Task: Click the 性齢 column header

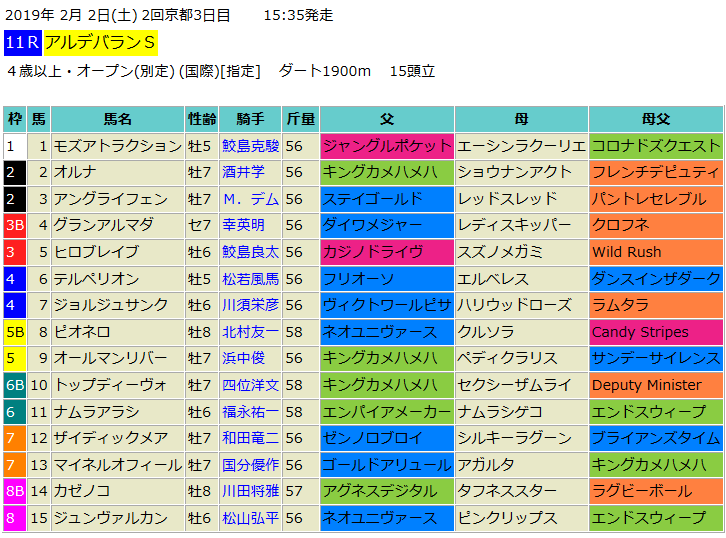Action: click(x=202, y=119)
